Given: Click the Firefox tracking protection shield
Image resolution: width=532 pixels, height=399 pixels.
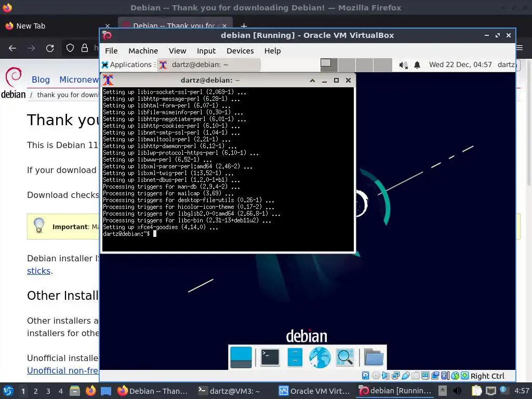Looking at the screenshot, I should [70, 48].
